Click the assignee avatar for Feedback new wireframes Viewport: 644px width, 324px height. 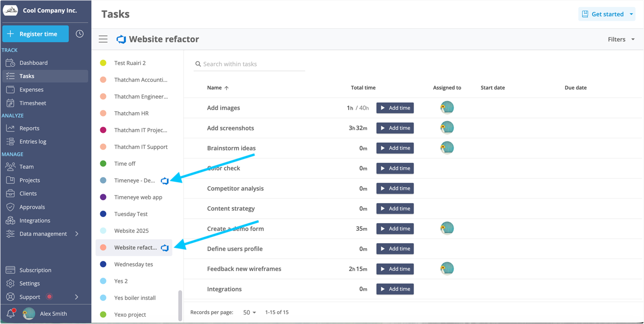[x=447, y=269]
